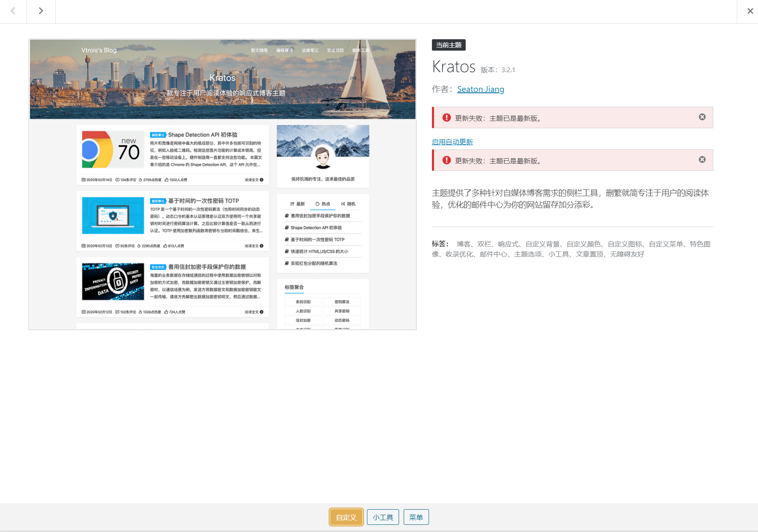Click the shuffle icon next to 随机
This screenshot has height=532, width=758.
(343, 204)
